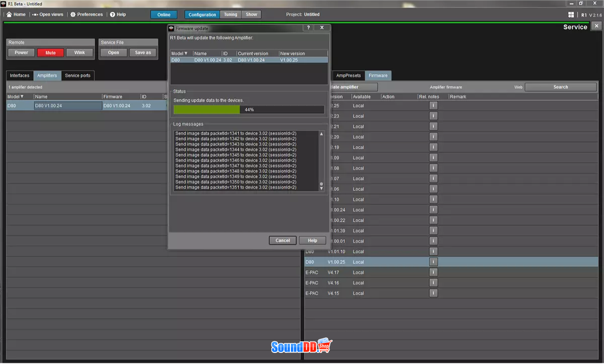The width and height of the screenshot is (604, 364).
Task: Select the Service ports tab
Action: tap(78, 76)
